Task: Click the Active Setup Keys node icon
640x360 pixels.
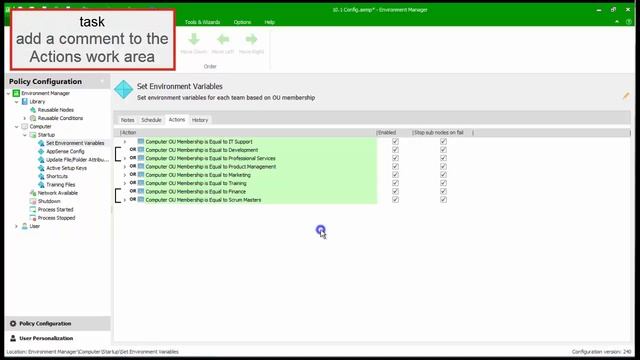Action: tap(41, 168)
